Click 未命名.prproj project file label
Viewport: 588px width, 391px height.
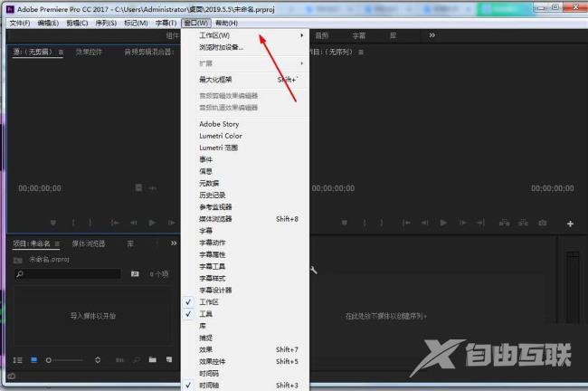tap(49, 259)
